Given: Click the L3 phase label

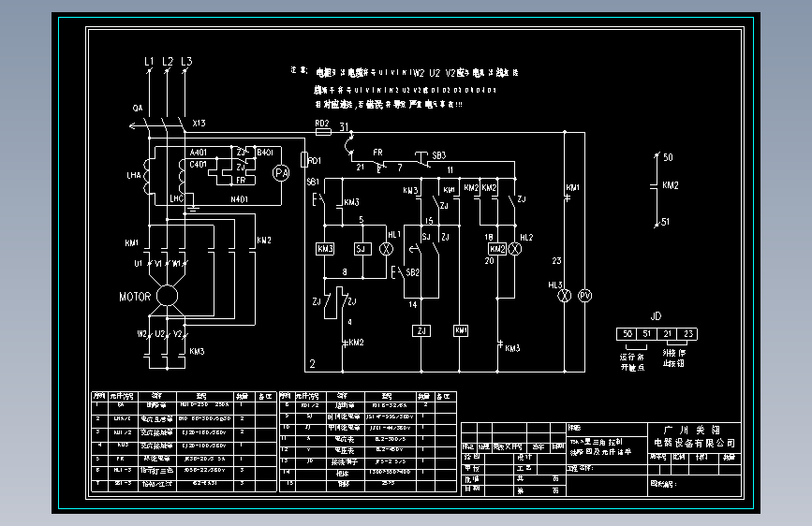Looking at the screenshot, I should tap(186, 62).
